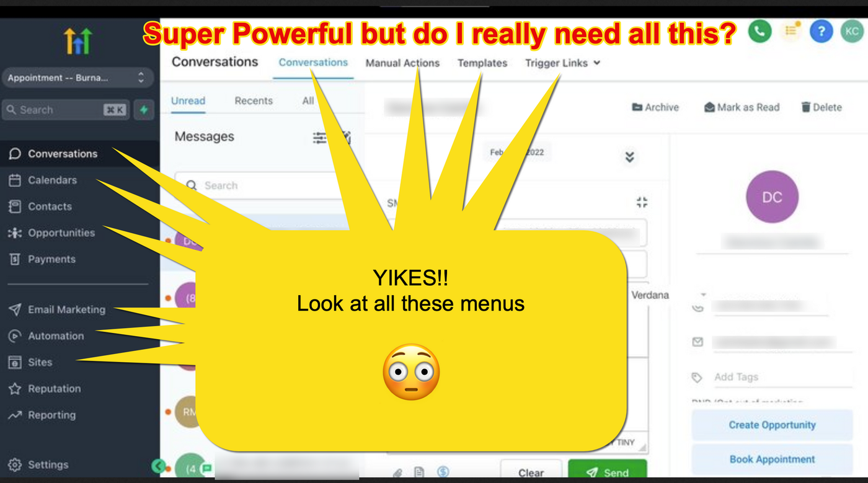The image size is (868, 483).
Task: Open the Verdana font dropdown arrow
Action: (704, 295)
